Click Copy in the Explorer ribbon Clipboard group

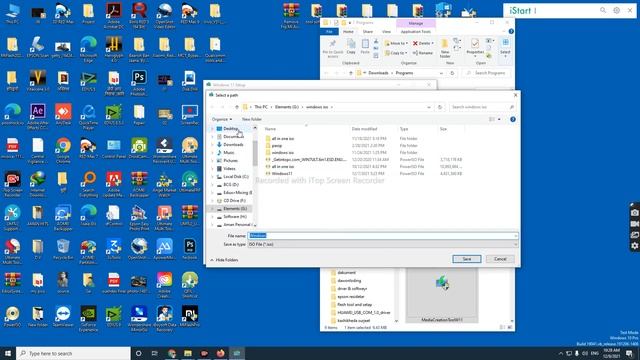coord(351,47)
